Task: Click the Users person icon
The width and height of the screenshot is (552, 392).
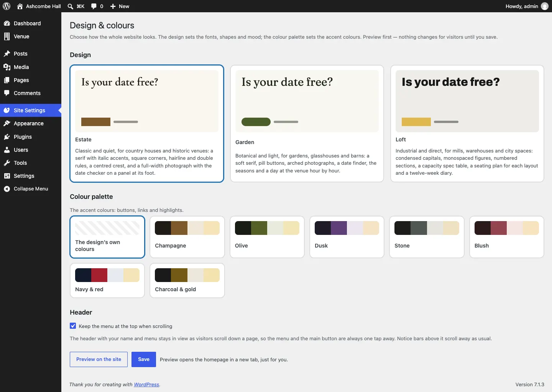Action: click(7, 150)
